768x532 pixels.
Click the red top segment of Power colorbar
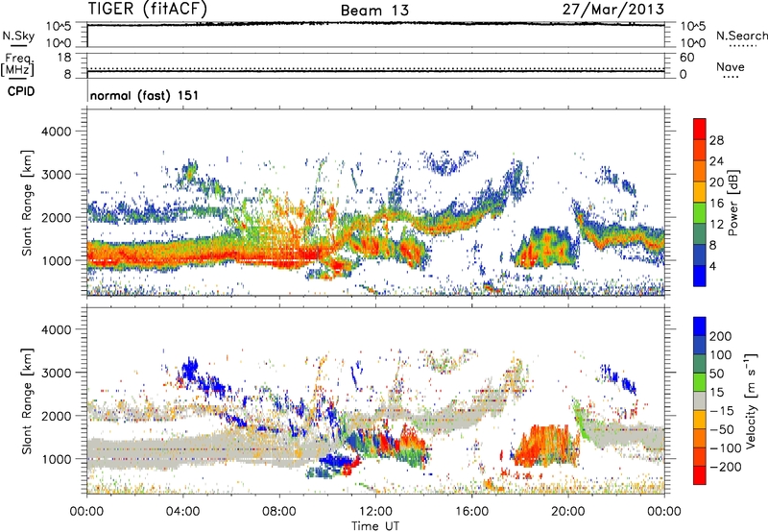700,129
